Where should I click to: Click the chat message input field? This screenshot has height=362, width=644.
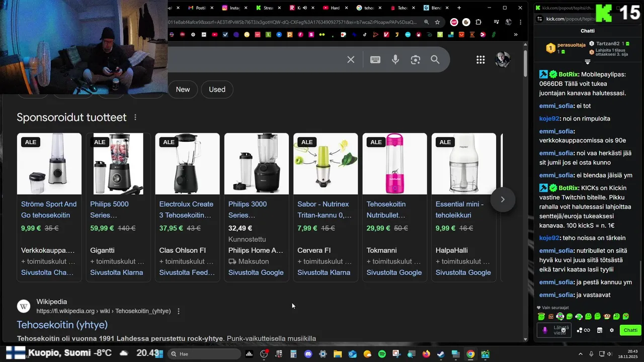555,330
